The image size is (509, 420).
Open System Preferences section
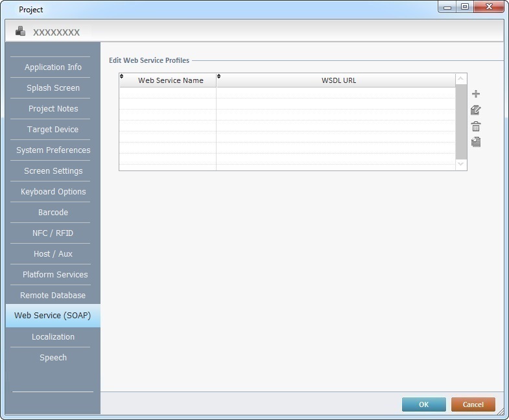53,150
